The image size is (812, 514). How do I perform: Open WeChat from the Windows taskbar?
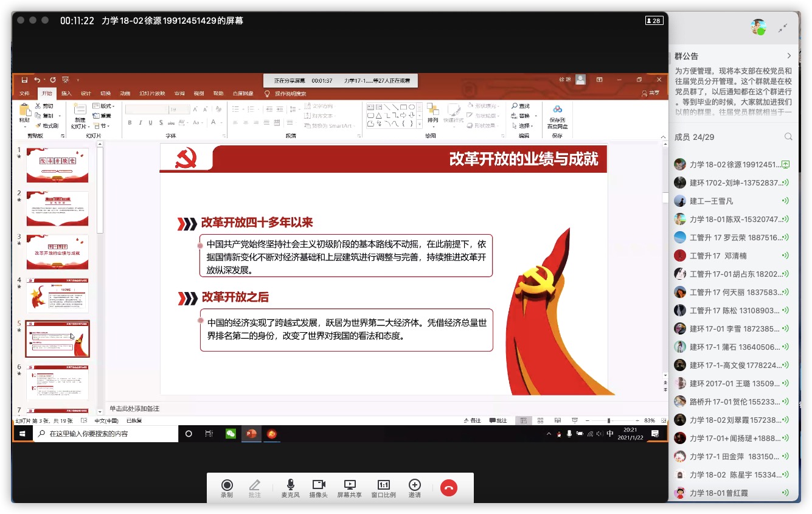click(x=231, y=434)
